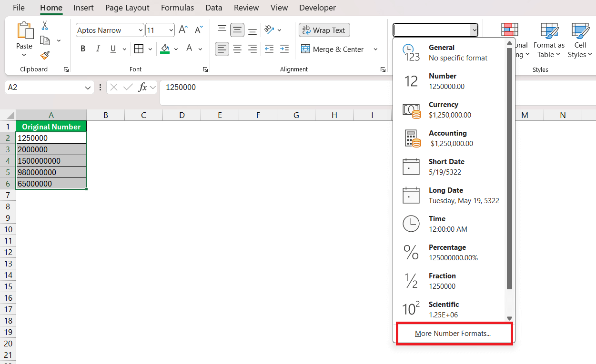Toggle Underline formatting

[x=113, y=49]
